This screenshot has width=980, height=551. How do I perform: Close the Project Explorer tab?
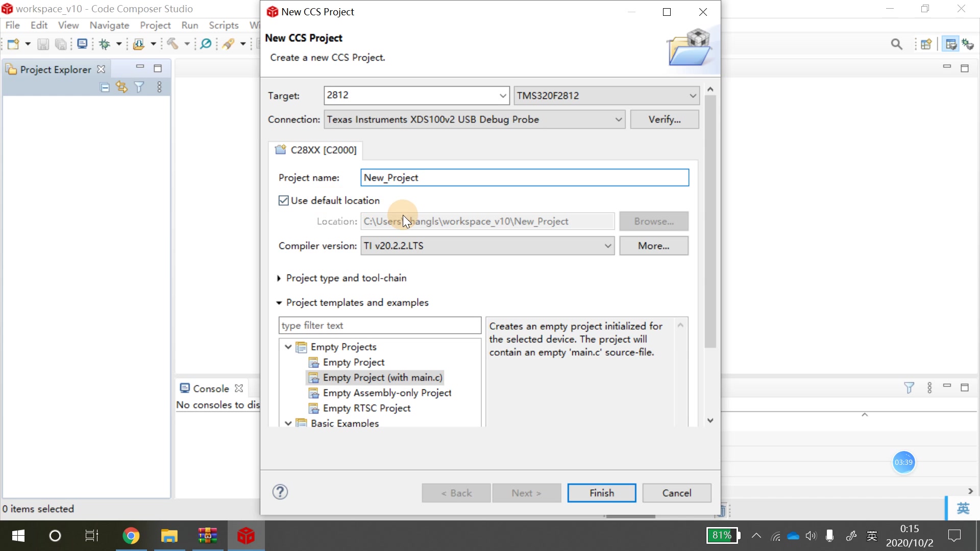pyautogui.click(x=101, y=69)
